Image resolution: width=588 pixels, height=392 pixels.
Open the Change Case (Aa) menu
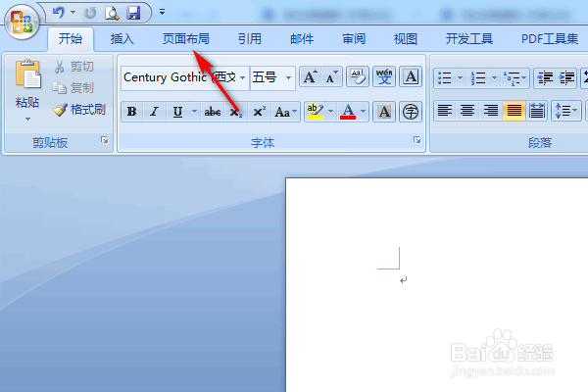pos(286,112)
